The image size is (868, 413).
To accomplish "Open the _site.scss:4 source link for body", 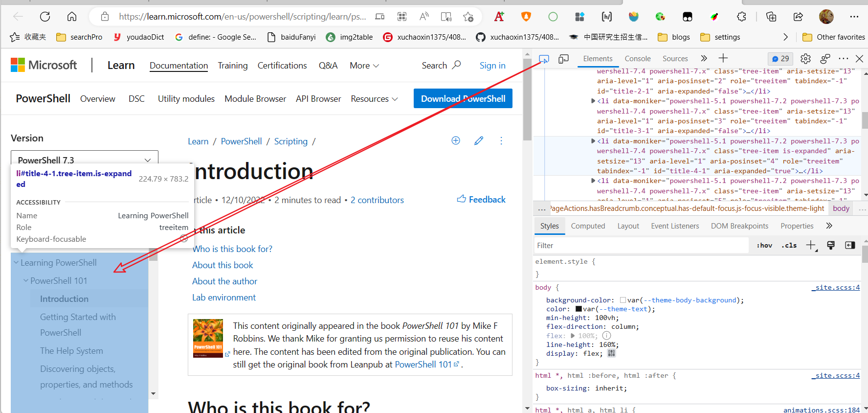I will (836, 287).
